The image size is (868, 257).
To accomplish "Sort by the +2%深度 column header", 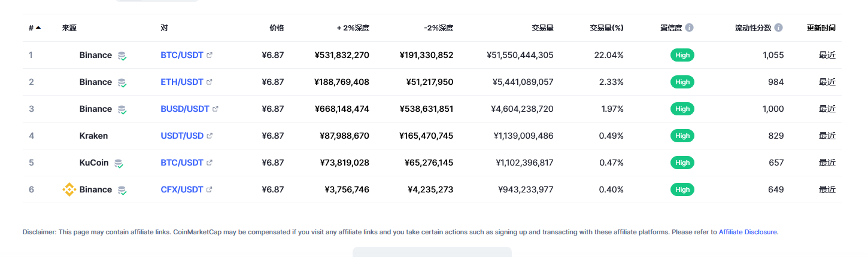I will 353,27.
